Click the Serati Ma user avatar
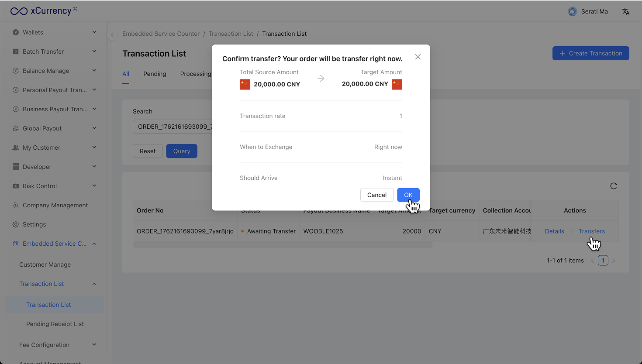Screen dimensions: 642x364 (572, 12)
